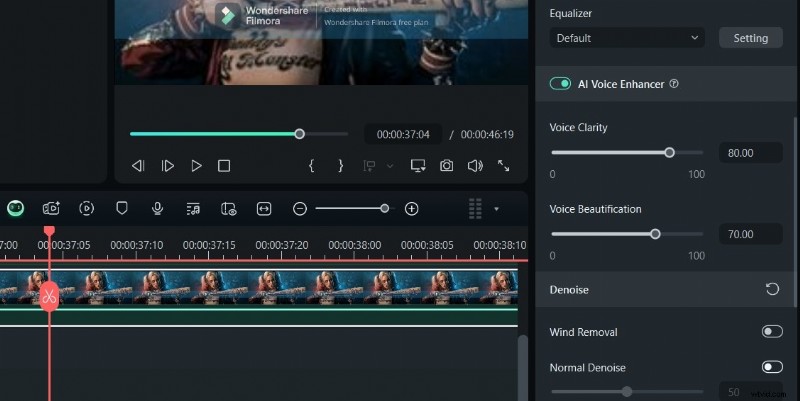Viewport: 800px width, 401px height.
Task: Switch preview to full screen
Action: click(x=504, y=166)
